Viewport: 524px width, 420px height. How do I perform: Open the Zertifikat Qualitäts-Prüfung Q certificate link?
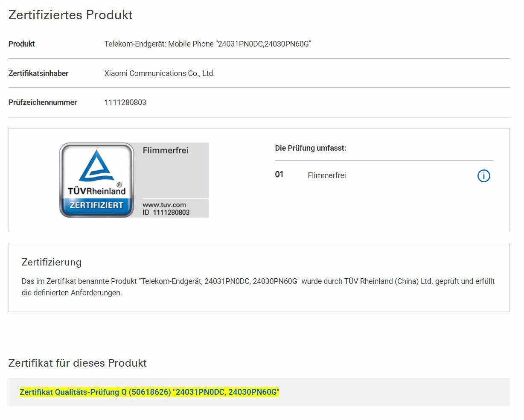pos(149,392)
